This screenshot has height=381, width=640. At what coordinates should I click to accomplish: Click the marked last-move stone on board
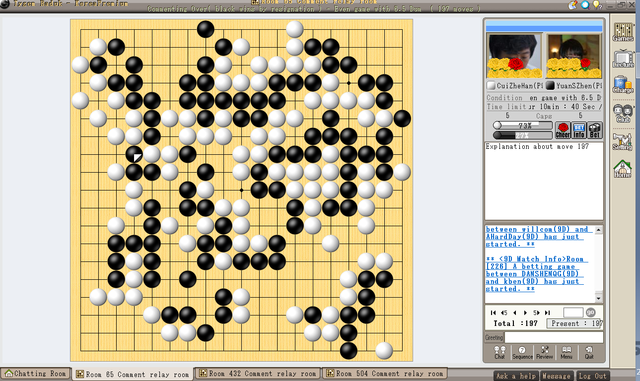134,154
